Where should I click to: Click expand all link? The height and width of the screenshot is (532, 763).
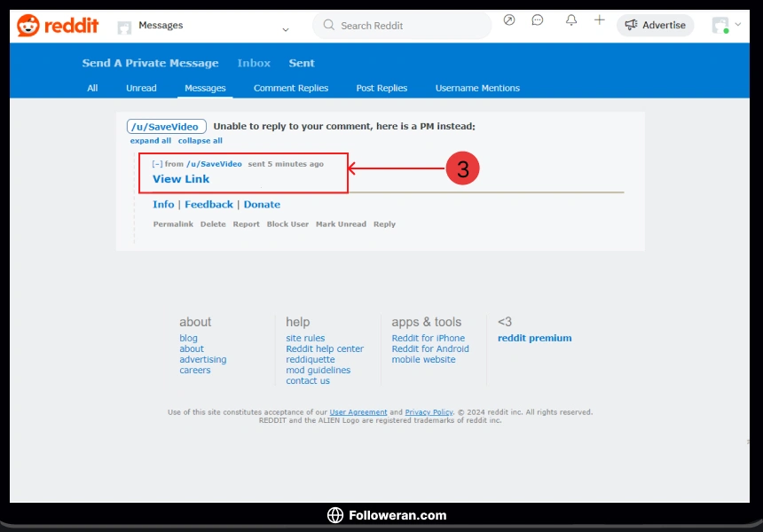point(151,141)
